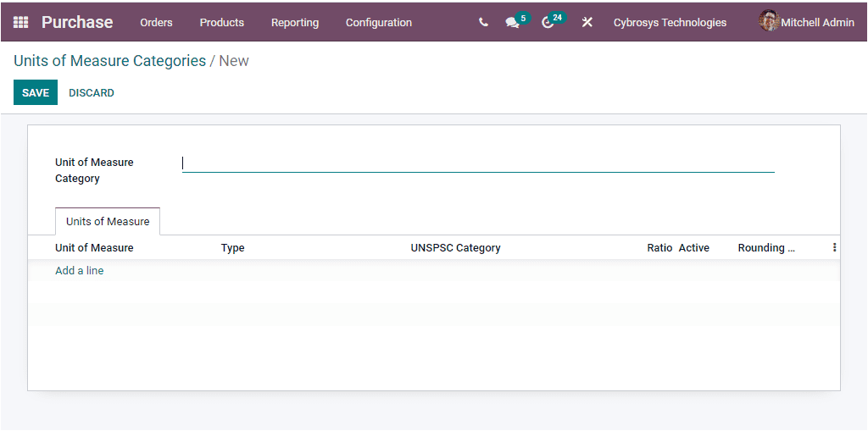Open column options three-dot icon
868x431 pixels.
coord(834,248)
